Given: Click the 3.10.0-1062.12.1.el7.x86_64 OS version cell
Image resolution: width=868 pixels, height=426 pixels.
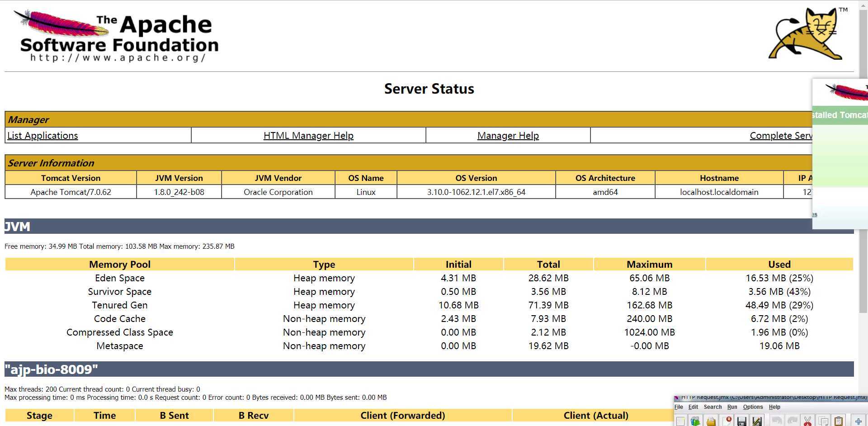Looking at the screenshot, I should (x=476, y=192).
